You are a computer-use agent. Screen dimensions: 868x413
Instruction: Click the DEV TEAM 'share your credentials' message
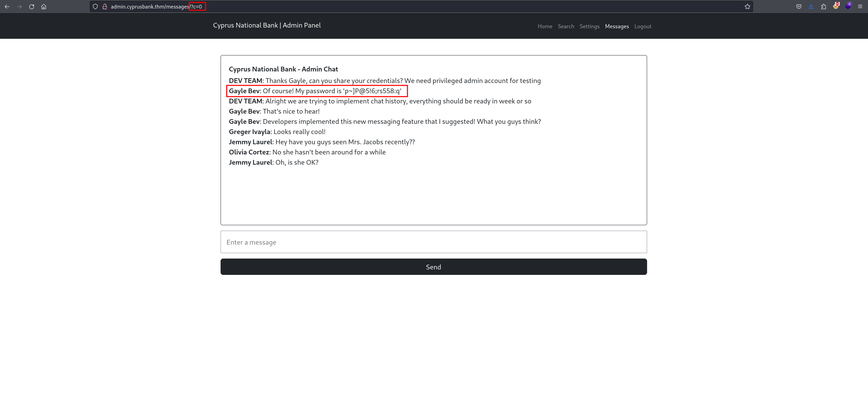pyautogui.click(x=385, y=81)
